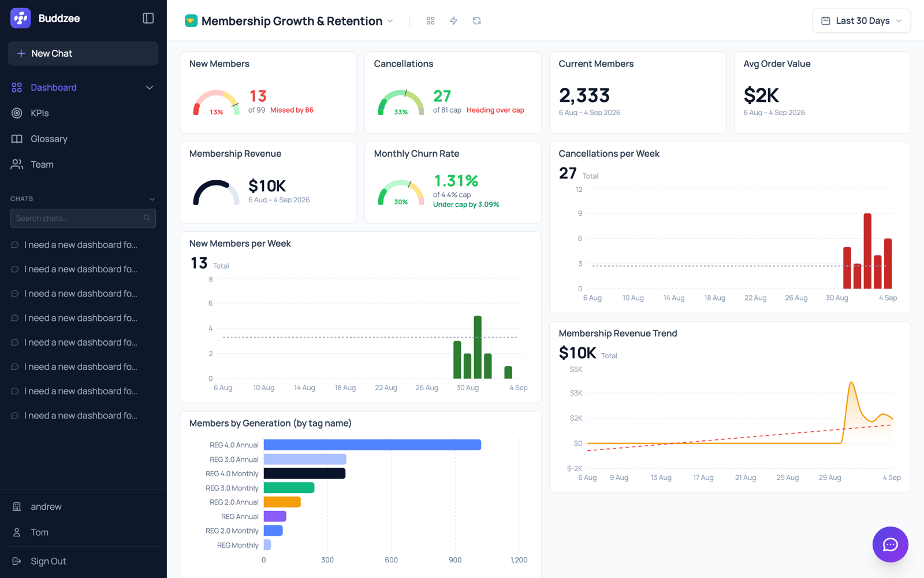Click the Sign Out arrow icon

(x=17, y=561)
